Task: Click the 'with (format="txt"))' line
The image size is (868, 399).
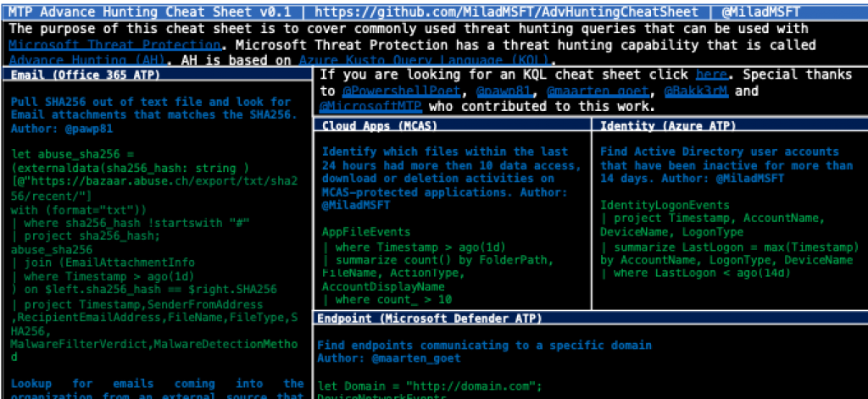Action: pos(79,210)
